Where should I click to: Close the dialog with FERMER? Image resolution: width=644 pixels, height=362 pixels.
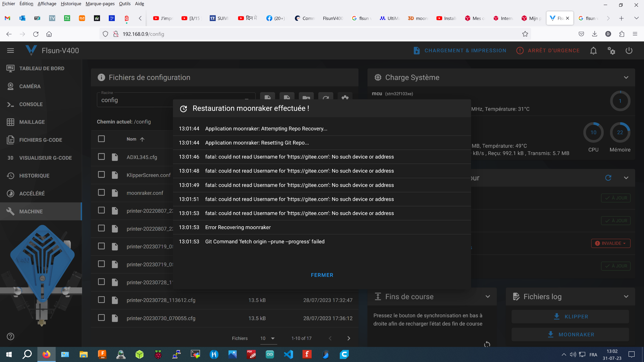click(322, 275)
